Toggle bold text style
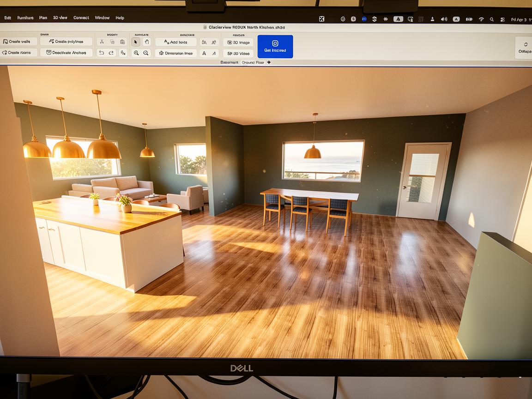 point(204,53)
